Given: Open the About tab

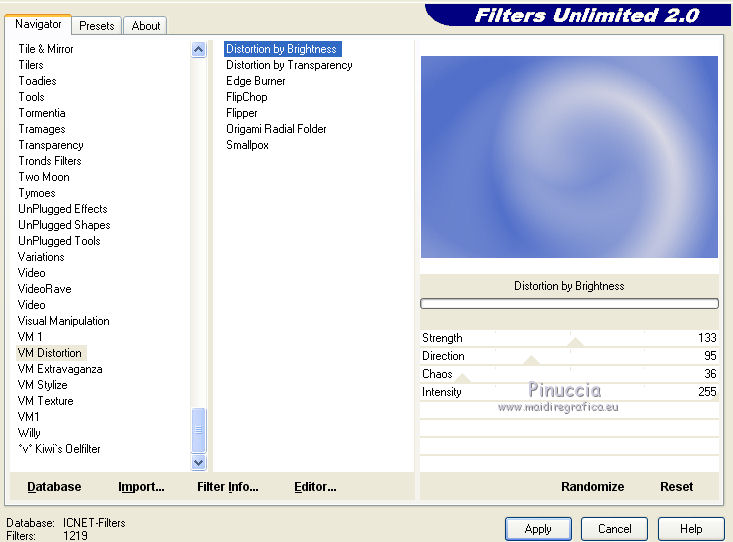Looking at the screenshot, I should coord(145,26).
